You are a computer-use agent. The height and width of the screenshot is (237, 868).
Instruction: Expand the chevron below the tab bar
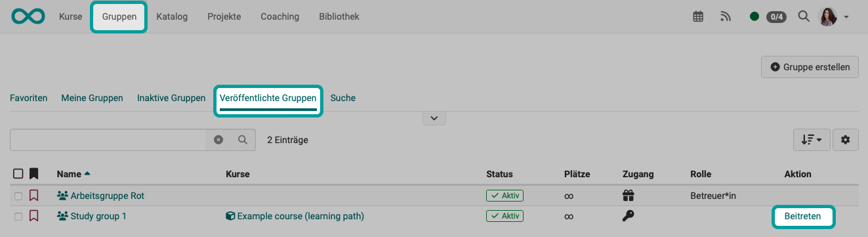(434, 118)
